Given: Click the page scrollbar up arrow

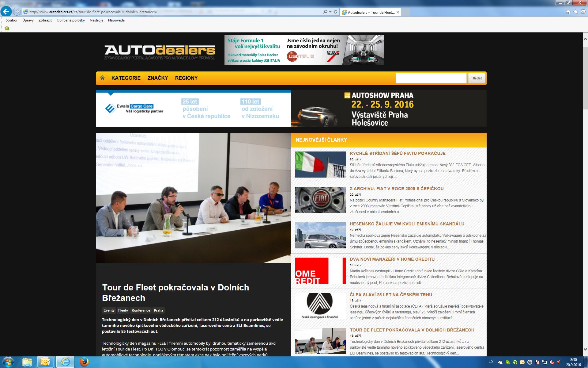Looking at the screenshot, I should pos(585,39).
